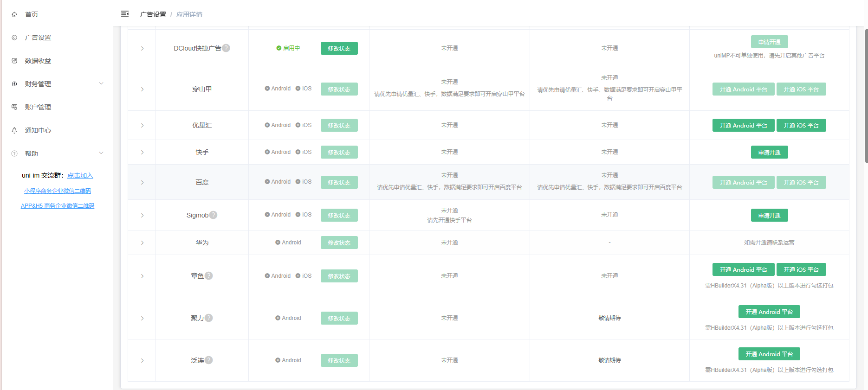Click 开通 iOS 平台 for 章鱼
Image resolution: width=868 pixels, height=390 pixels.
(x=801, y=269)
